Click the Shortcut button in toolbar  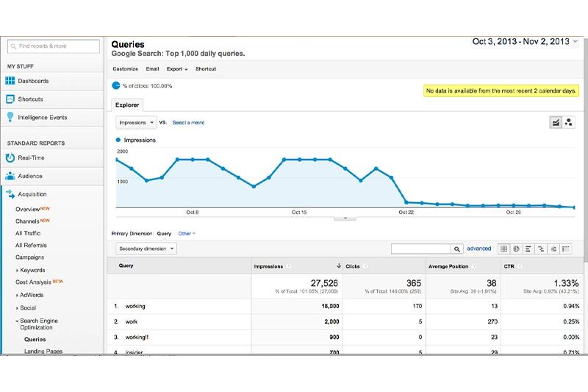pos(206,69)
